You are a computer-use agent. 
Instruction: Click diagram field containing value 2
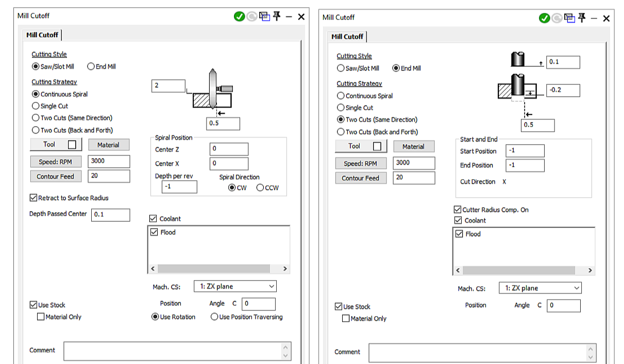point(168,86)
